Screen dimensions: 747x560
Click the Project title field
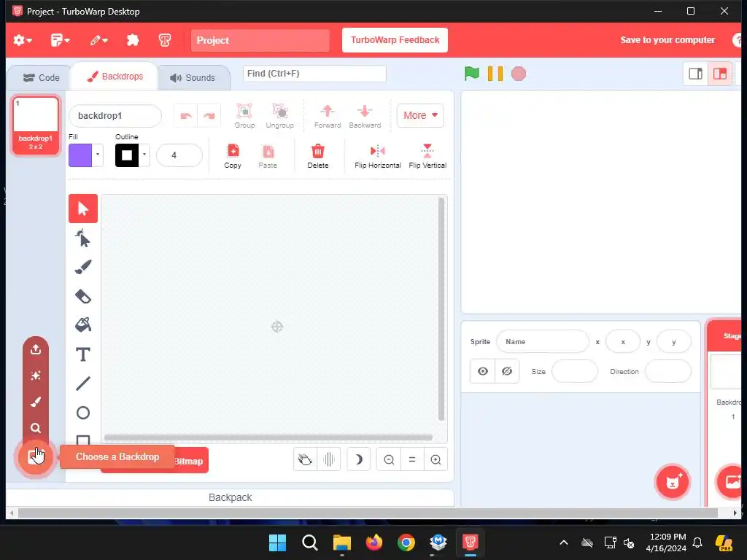260,40
